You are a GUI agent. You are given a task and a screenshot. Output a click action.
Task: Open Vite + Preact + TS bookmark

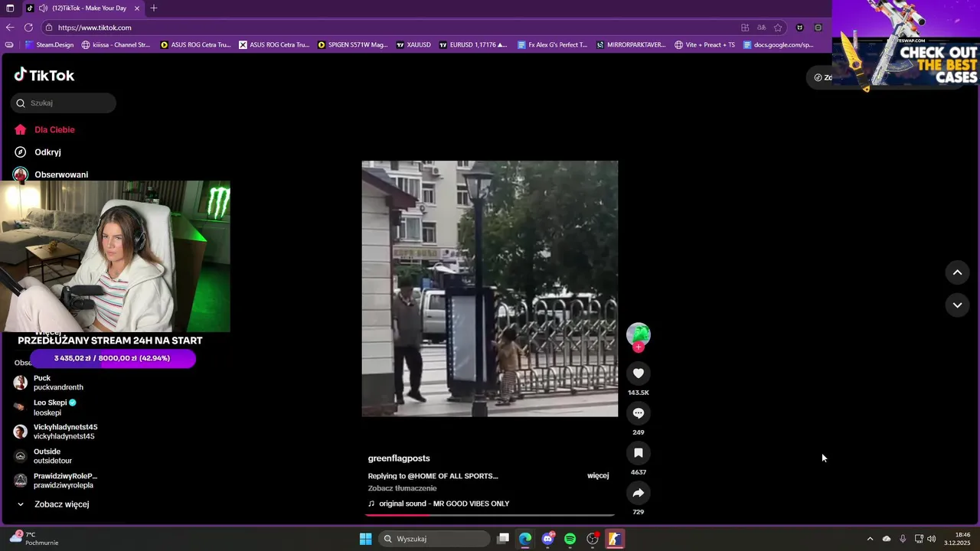[x=704, y=45]
